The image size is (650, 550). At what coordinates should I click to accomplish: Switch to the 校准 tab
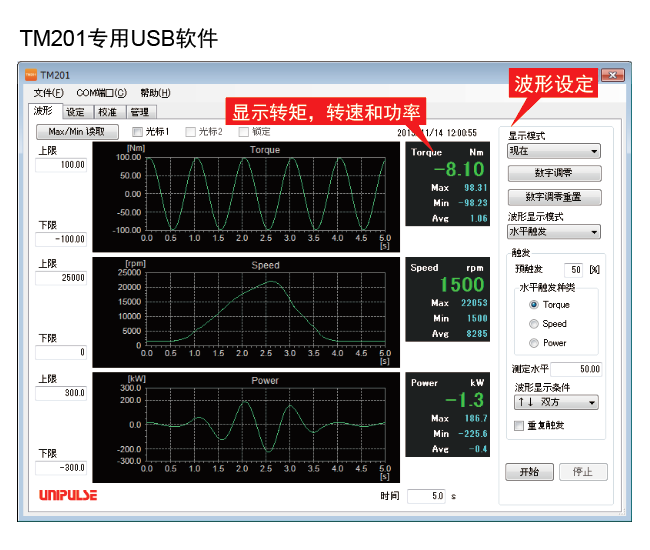108,112
